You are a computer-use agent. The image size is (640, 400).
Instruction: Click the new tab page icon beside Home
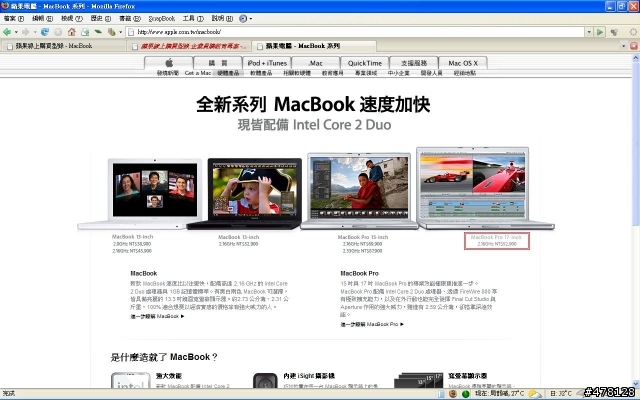pos(85,32)
